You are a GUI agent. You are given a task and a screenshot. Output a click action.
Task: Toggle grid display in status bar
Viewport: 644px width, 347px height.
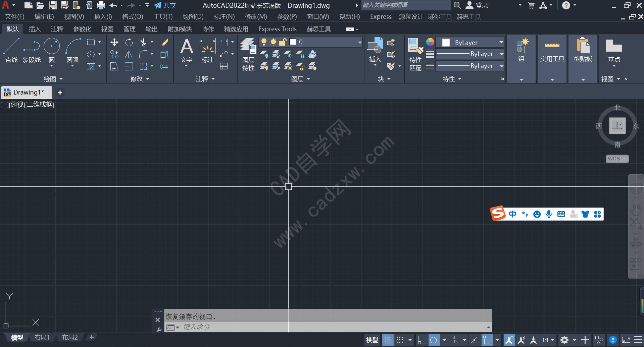[388, 340]
